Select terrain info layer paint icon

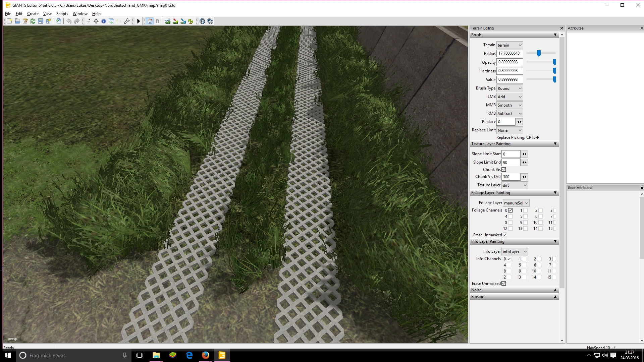click(x=183, y=21)
